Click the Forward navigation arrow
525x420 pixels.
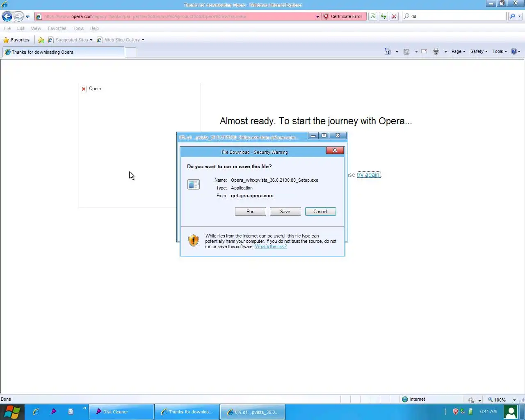tap(18, 16)
